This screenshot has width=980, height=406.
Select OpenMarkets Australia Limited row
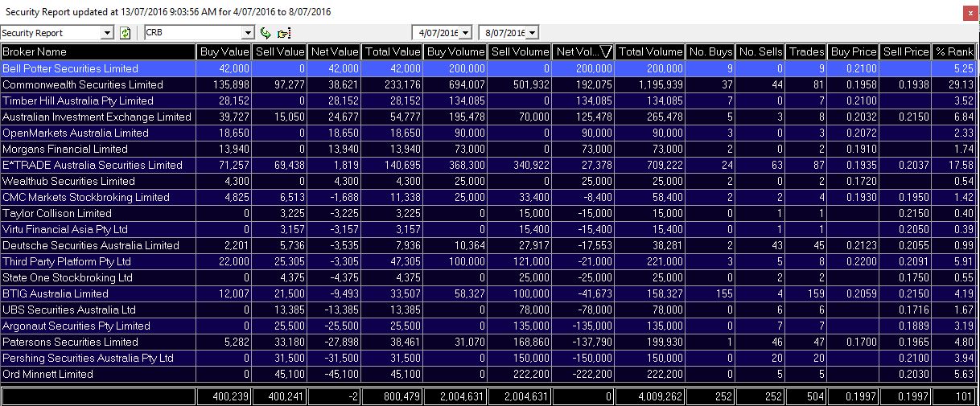[x=489, y=133]
